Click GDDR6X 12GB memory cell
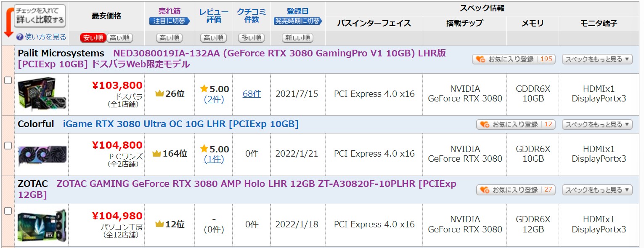 533,224
